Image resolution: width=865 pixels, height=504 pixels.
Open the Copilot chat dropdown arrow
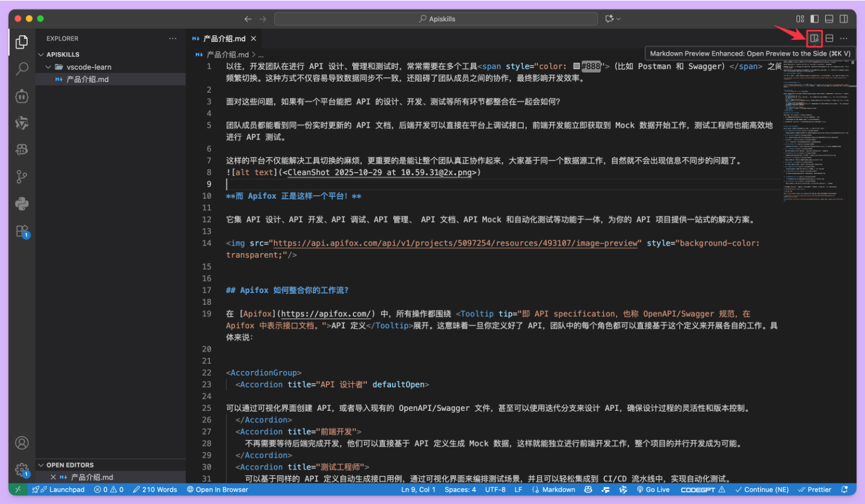click(619, 19)
